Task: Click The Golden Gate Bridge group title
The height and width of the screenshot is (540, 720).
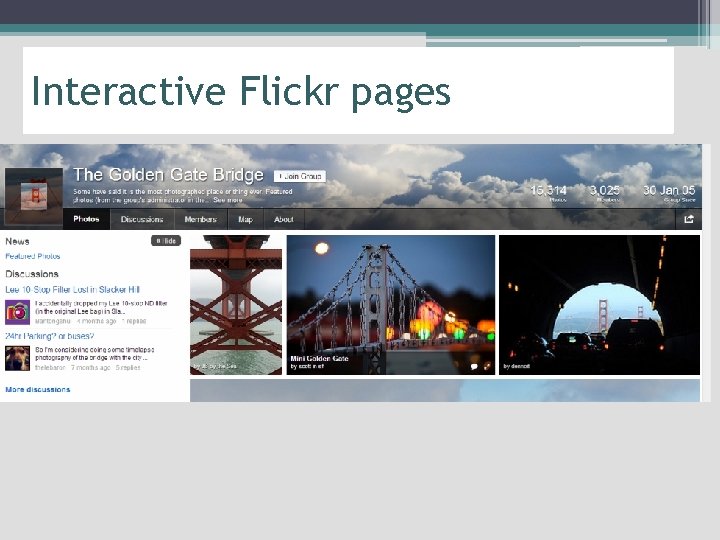Action: 168,175
